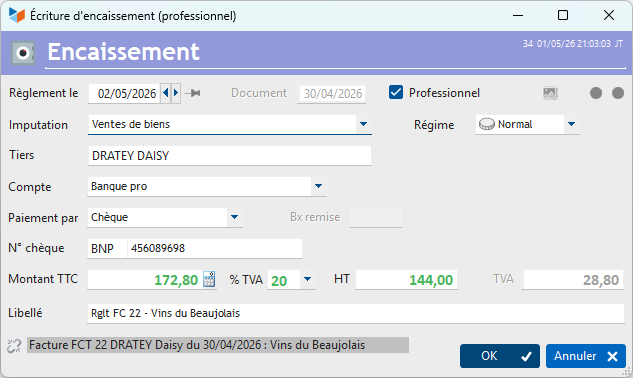
Task: Click the link icon beside the Facture line
Action: 14,346
